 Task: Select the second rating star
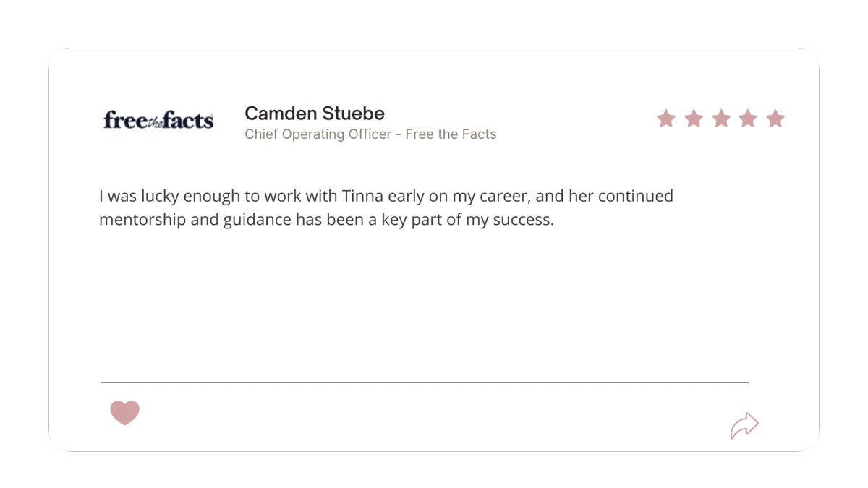[694, 119]
